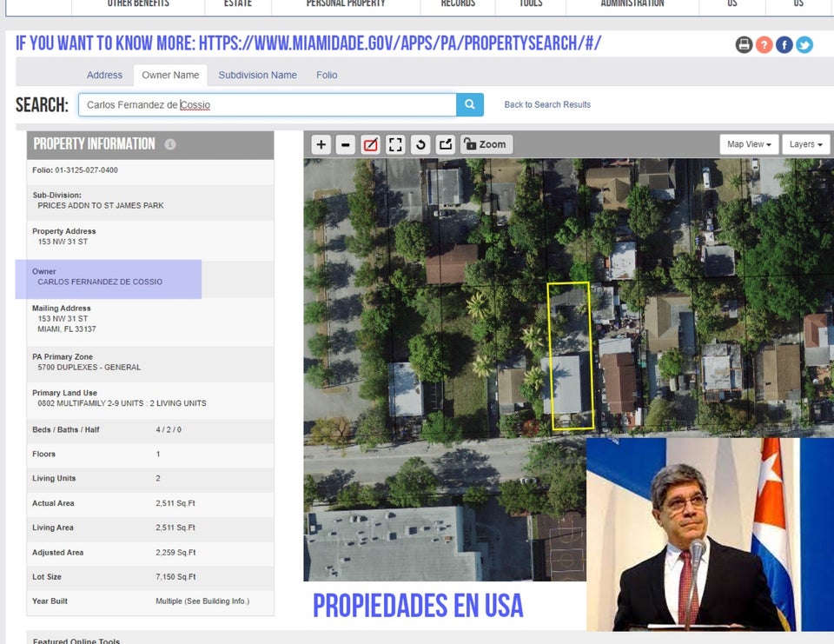Open the map in a new window icon
The height and width of the screenshot is (644, 834).
tap(446, 144)
